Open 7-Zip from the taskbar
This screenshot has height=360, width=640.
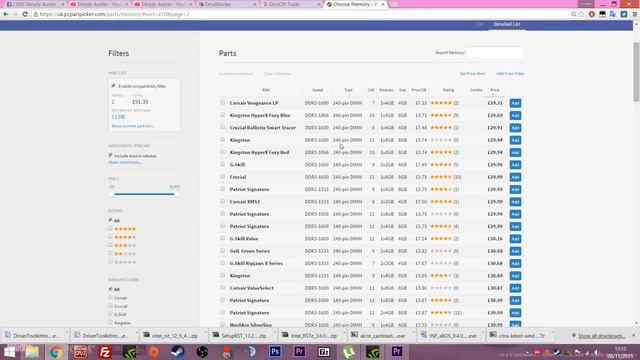click(324, 351)
